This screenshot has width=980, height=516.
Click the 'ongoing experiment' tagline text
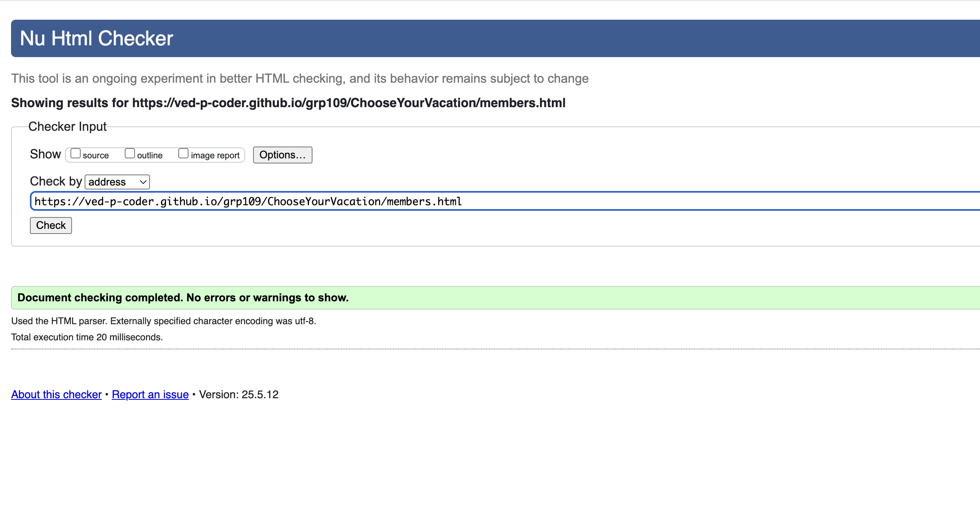pyautogui.click(x=300, y=78)
